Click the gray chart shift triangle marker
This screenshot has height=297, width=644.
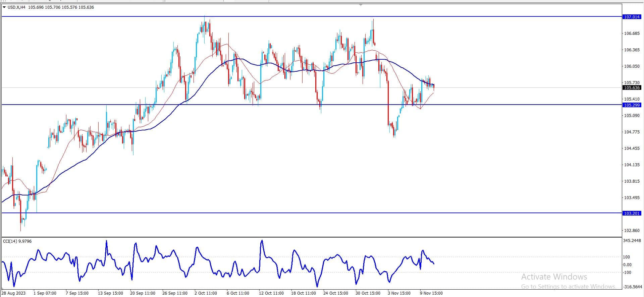tap(361, 5)
